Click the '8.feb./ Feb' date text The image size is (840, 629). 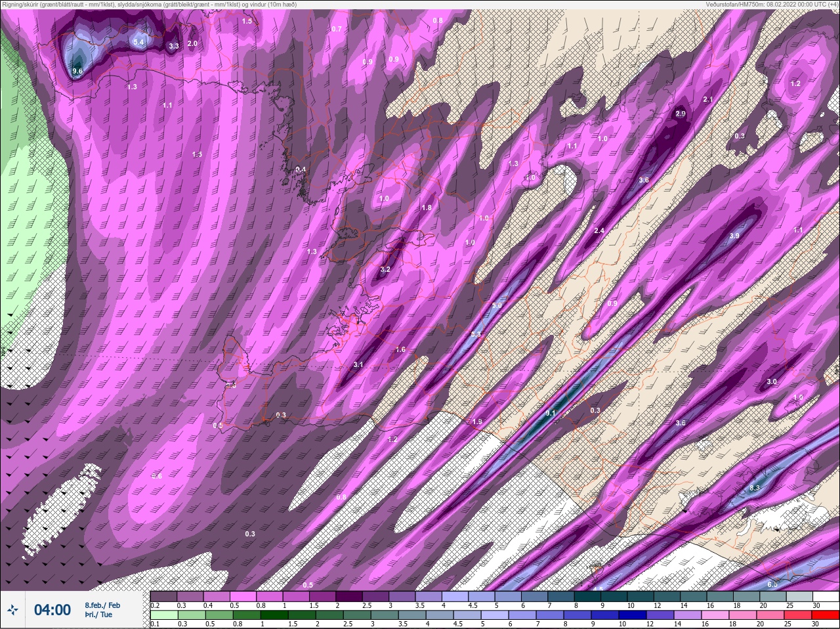(102, 605)
